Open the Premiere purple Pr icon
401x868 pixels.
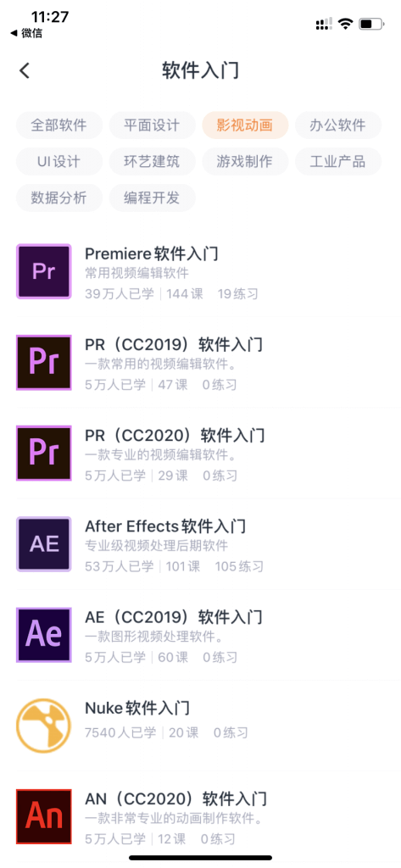pyautogui.click(x=44, y=271)
